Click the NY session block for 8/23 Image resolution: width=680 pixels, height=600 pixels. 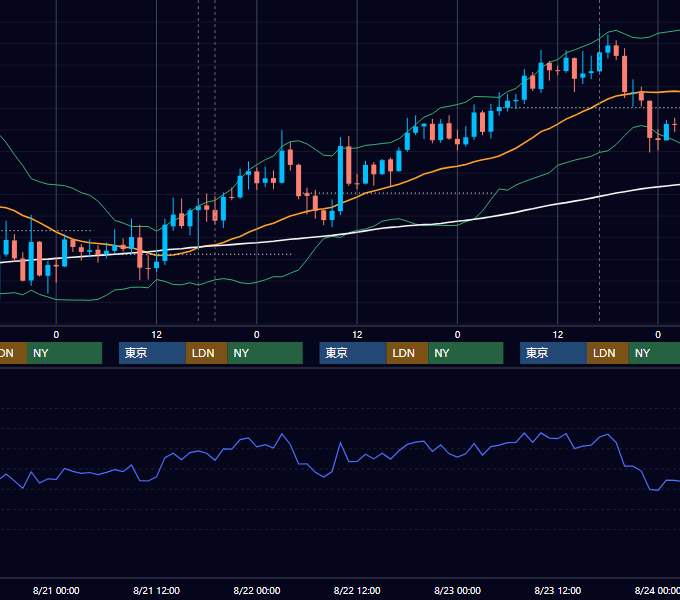[x=654, y=353]
